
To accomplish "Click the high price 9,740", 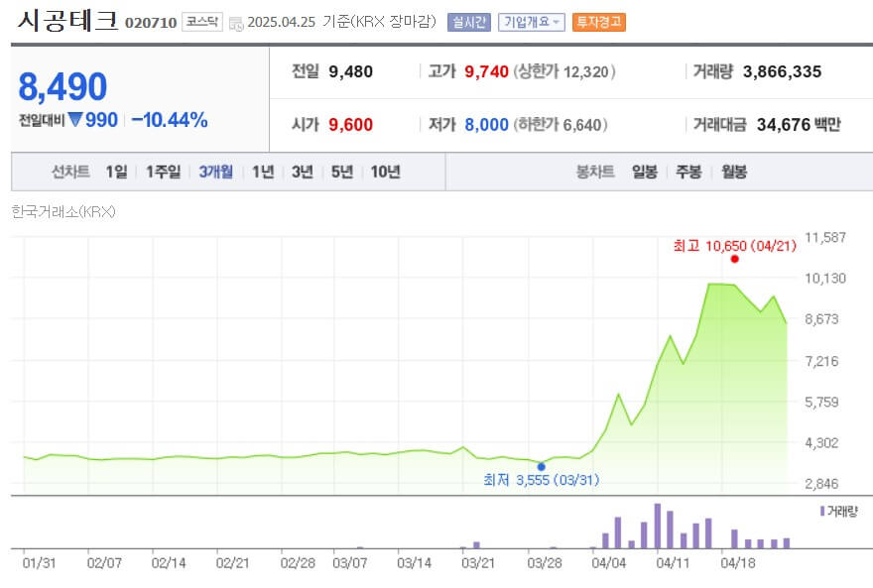I will click(x=487, y=71).
